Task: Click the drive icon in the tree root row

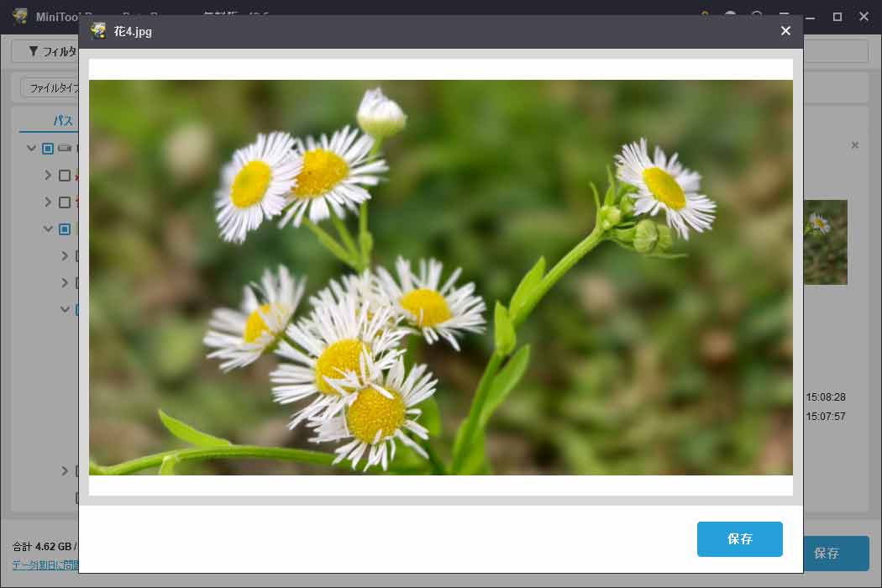Action: click(x=66, y=149)
